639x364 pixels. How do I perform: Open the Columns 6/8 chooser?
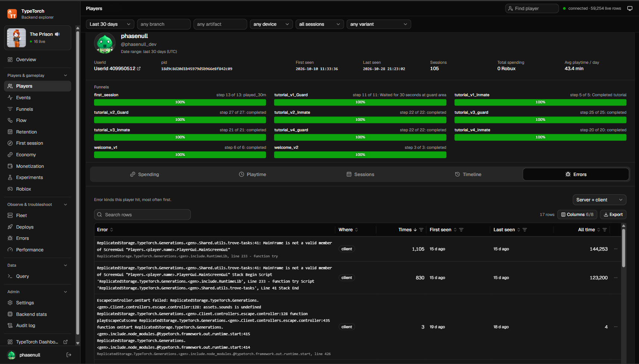pos(577,214)
